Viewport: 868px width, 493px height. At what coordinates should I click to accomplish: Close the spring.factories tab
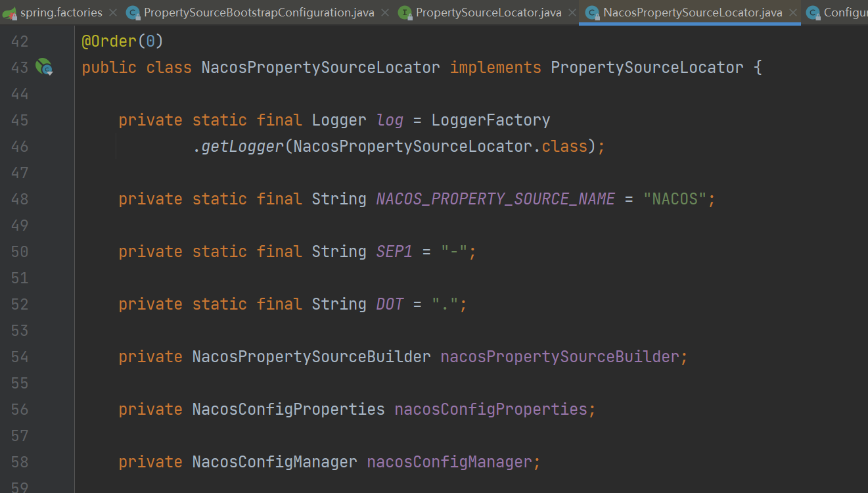[113, 12]
